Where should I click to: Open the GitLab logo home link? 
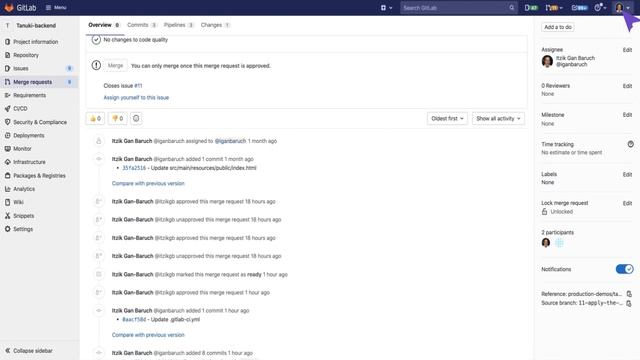coord(20,7)
